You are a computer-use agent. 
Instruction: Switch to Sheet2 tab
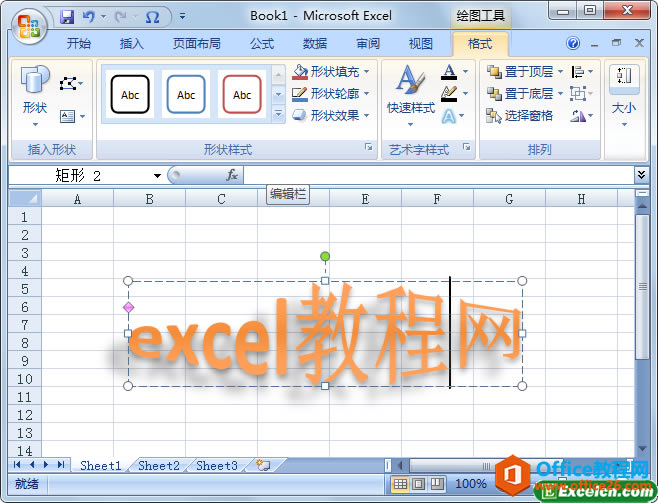(x=159, y=466)
